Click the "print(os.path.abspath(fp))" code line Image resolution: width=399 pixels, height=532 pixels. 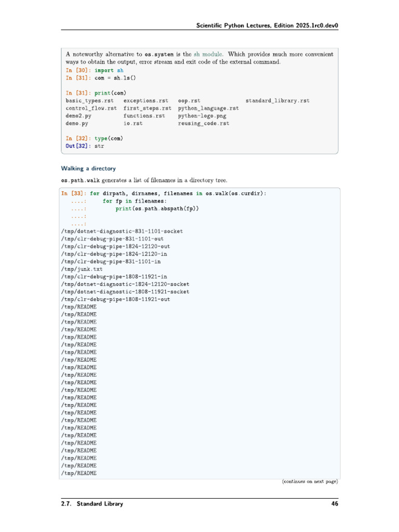(x=157, y=208)
